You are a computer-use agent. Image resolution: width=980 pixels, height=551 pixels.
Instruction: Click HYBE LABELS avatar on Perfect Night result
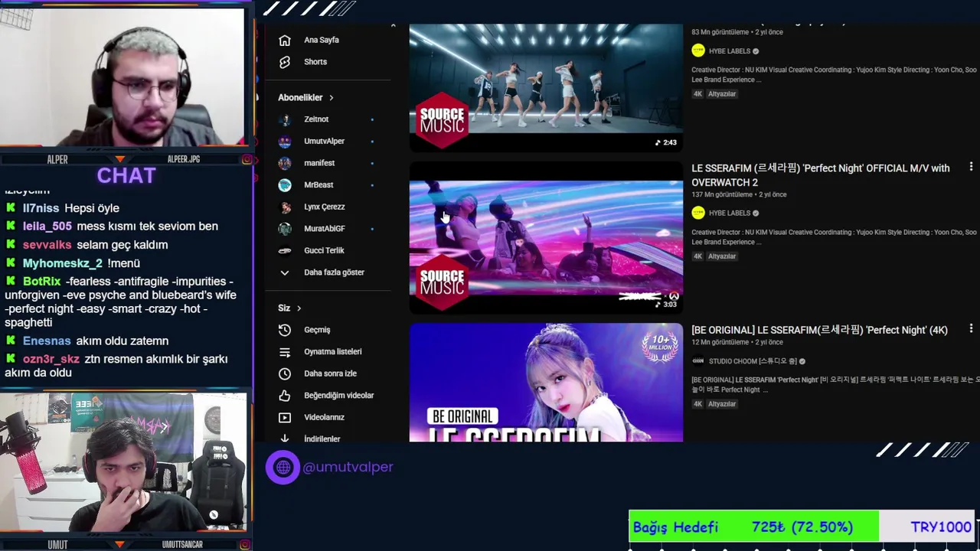(698, 213)
